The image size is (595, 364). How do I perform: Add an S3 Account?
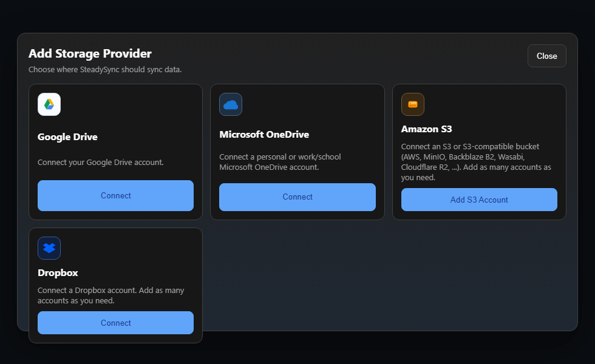[x=479, y=200]
